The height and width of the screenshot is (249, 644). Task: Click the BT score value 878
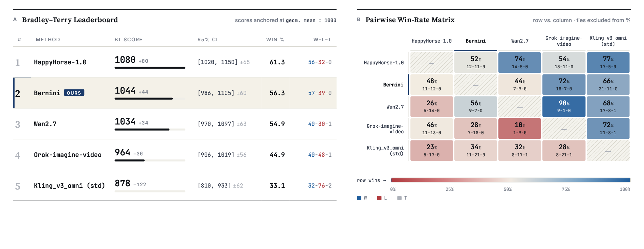click(x=123, y=183)
